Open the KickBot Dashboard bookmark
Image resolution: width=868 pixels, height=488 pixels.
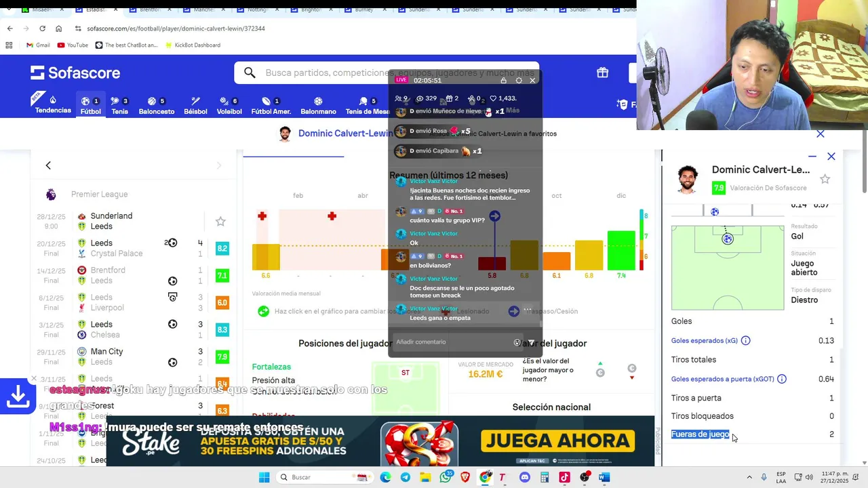193,45
